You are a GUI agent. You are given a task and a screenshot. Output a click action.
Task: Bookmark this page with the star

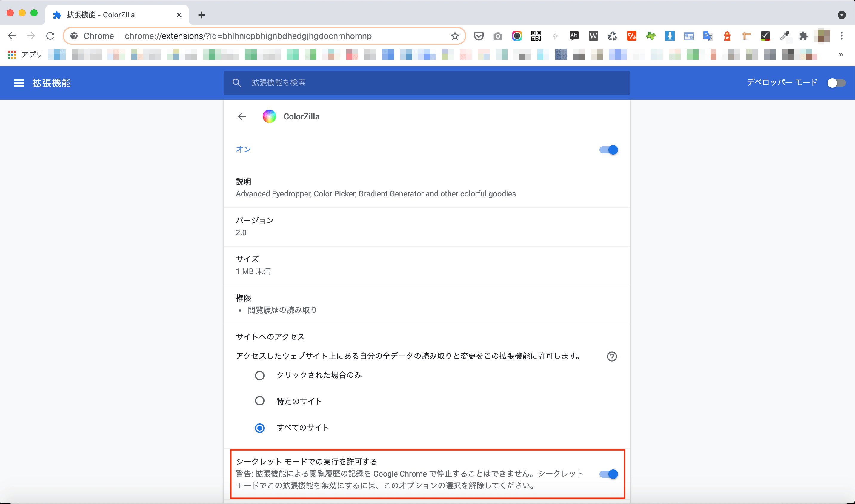(x=455, y=36)
